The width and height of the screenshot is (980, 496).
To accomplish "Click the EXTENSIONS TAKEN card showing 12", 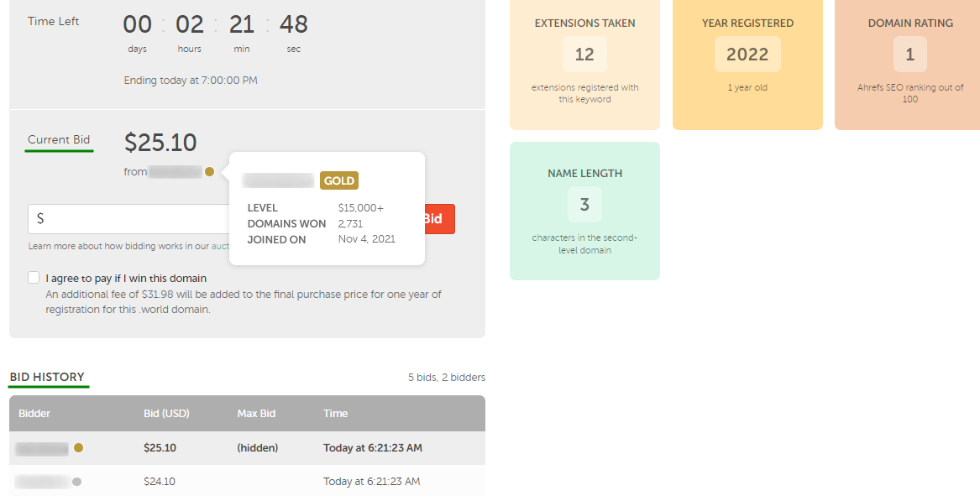I will [x=584, y=54].
